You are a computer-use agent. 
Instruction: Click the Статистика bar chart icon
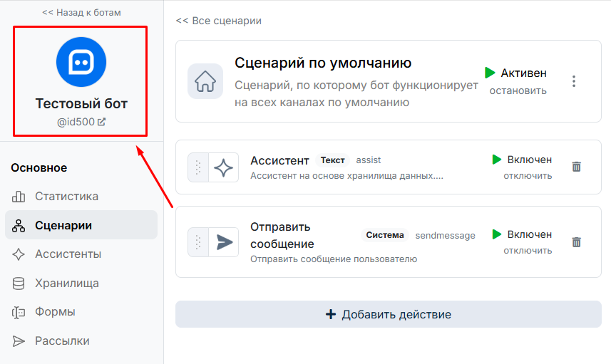19,196
